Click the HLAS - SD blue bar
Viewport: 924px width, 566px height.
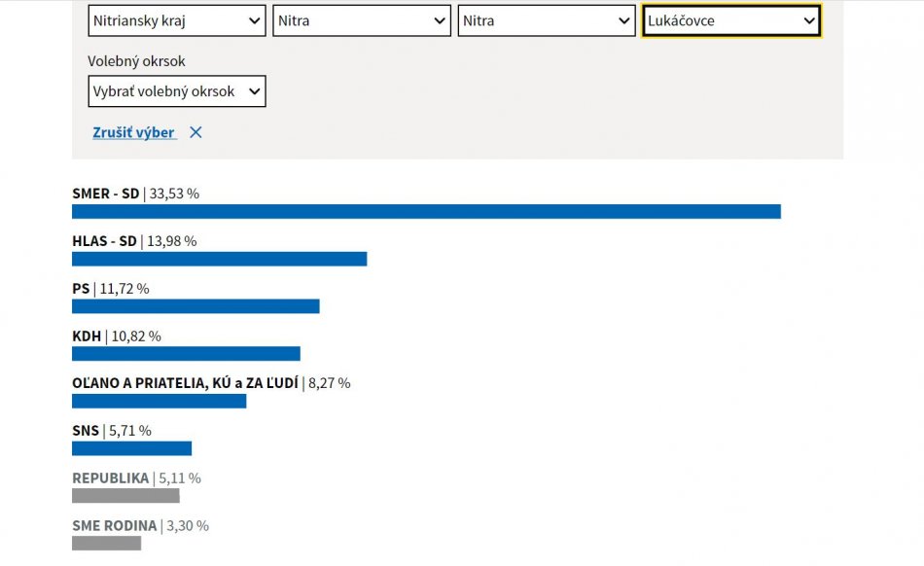pyautogui.click(x=219, y=259)
